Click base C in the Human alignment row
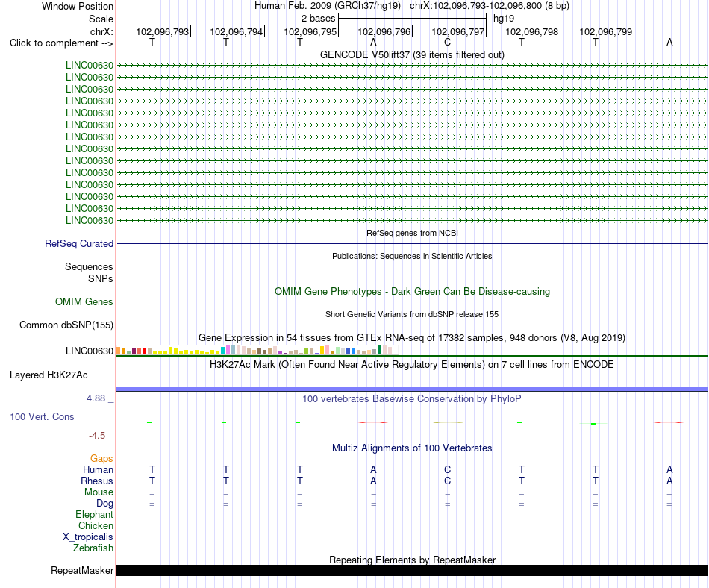Screen dimensions: 709x588 pyautogui.click(x=447, y=470)
